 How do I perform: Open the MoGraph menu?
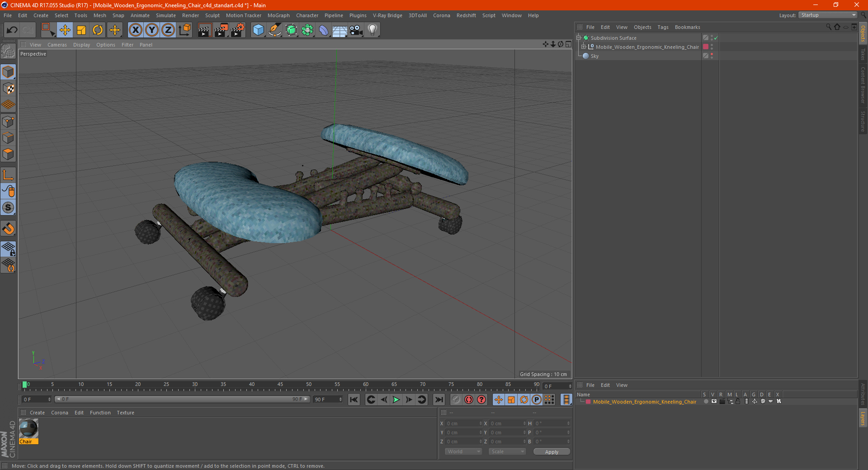[x=278, y=15]
